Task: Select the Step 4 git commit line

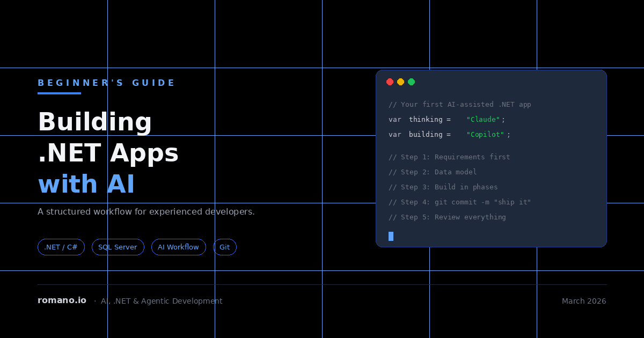Action: click(459, 202)
